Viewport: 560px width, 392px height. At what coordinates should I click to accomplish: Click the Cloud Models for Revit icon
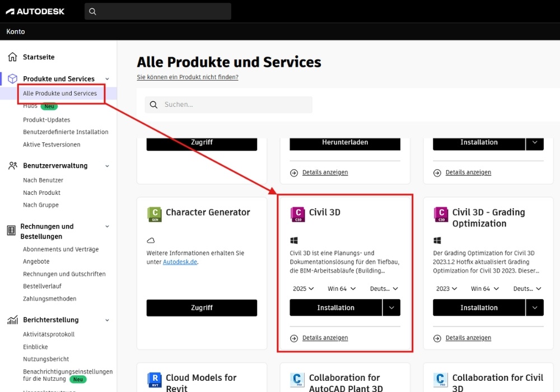155,380
